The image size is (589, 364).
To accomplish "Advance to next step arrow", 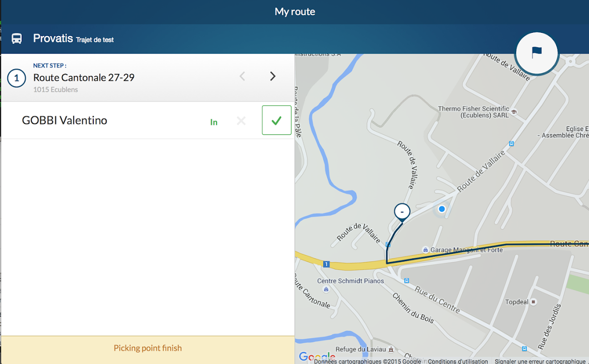I will click(x=273, y=76).
